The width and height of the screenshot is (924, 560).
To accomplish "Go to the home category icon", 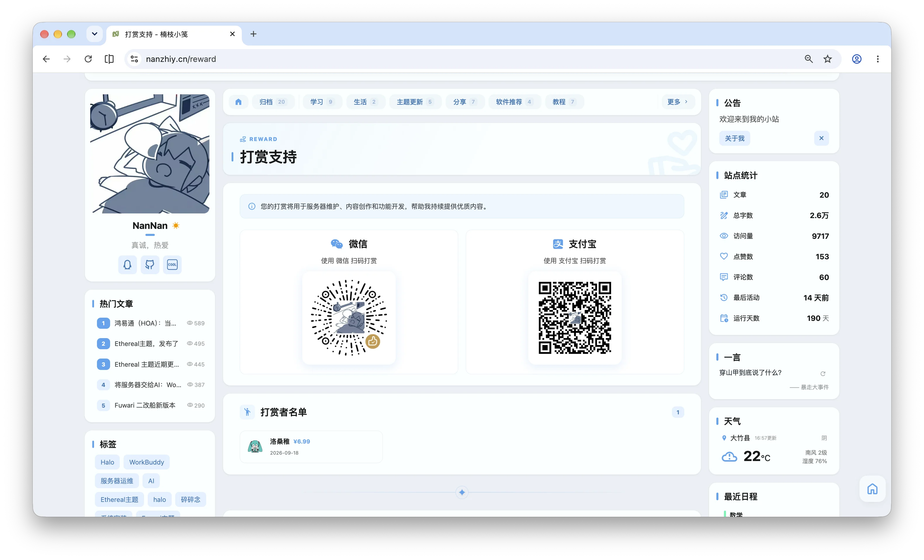I will 239,102.
